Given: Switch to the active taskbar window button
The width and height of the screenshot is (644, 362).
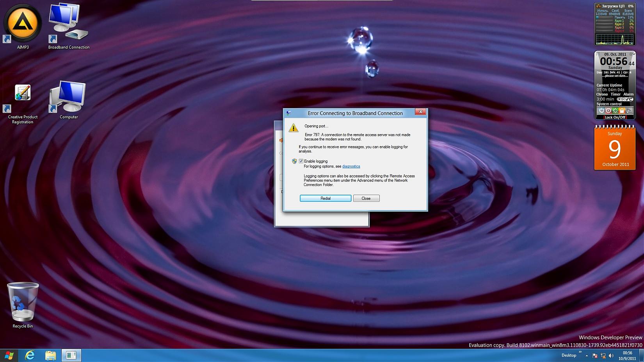Looking at the screenshot, I should coord(71,355).
